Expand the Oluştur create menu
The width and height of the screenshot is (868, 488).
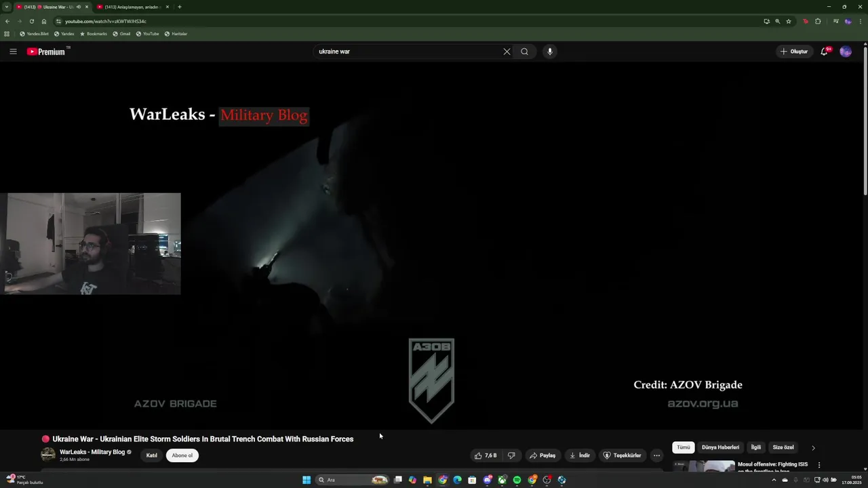[794, 52]
